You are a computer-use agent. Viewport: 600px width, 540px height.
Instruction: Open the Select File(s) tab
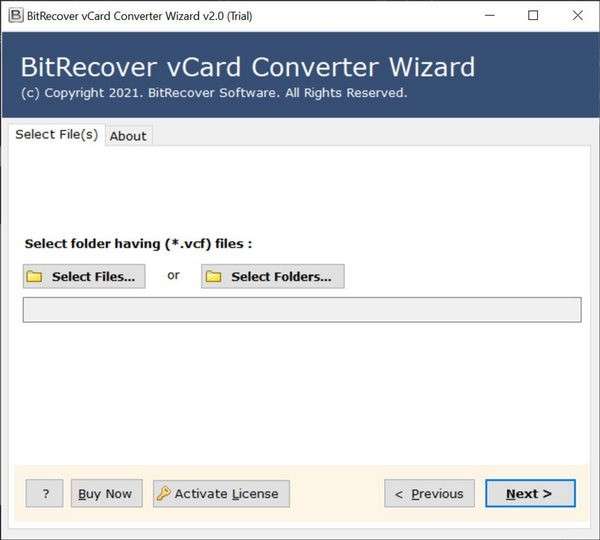point(57,134)
